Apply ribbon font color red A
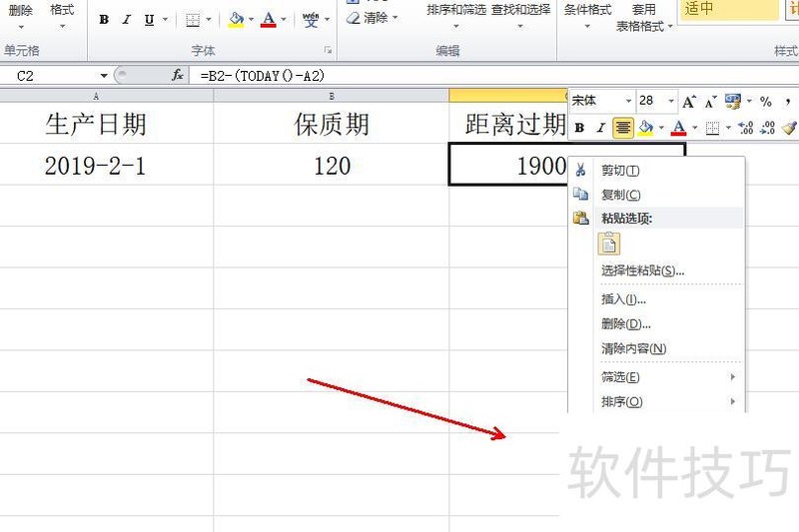The image size is (799, 532). tap(269, 20)
